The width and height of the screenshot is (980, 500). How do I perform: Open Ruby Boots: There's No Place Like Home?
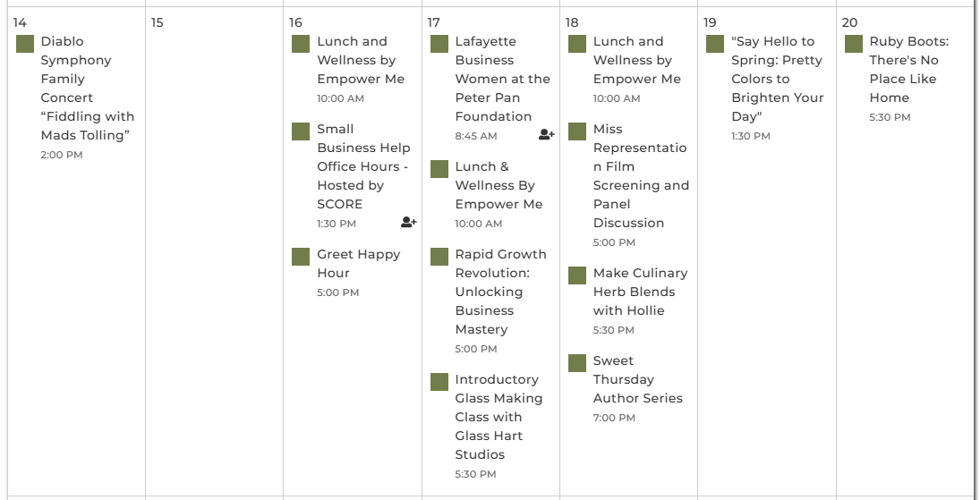click(908, 69)
